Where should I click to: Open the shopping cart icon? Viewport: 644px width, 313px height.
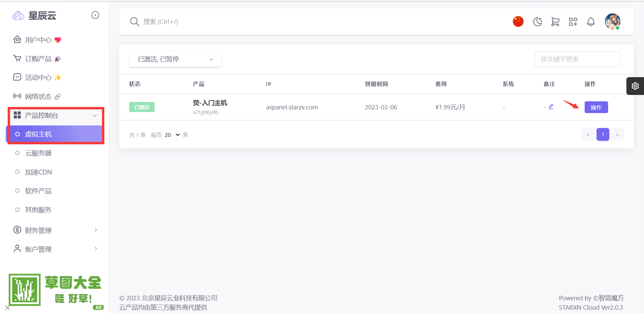pyautogui.click(x=555, y=22)
